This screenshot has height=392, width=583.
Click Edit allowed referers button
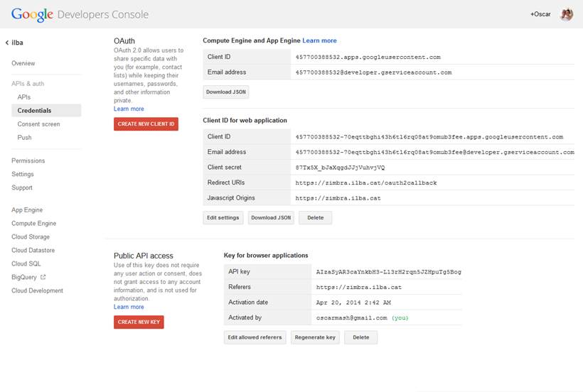(x=255, y=337)
